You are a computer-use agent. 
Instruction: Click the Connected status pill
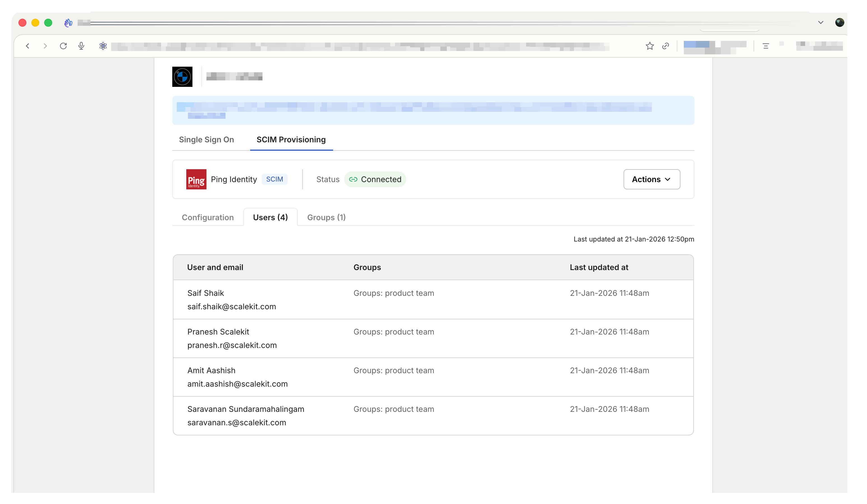point(375,179)
